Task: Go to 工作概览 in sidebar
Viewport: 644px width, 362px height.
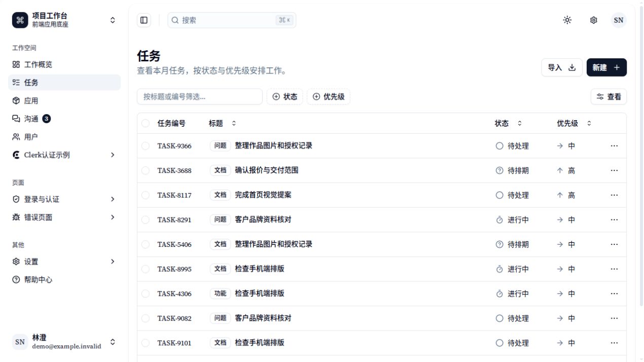Action: coord(64,64)
